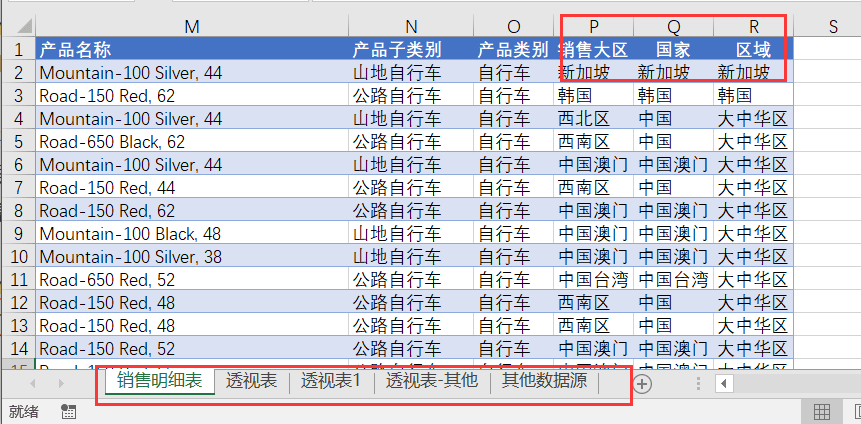Add a new sheet with plus icon
861x424 pixels.
click(x=641, y=383)
